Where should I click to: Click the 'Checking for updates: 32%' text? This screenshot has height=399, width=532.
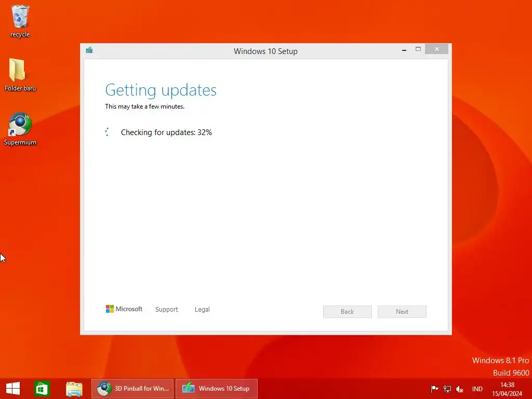(166, 132)
